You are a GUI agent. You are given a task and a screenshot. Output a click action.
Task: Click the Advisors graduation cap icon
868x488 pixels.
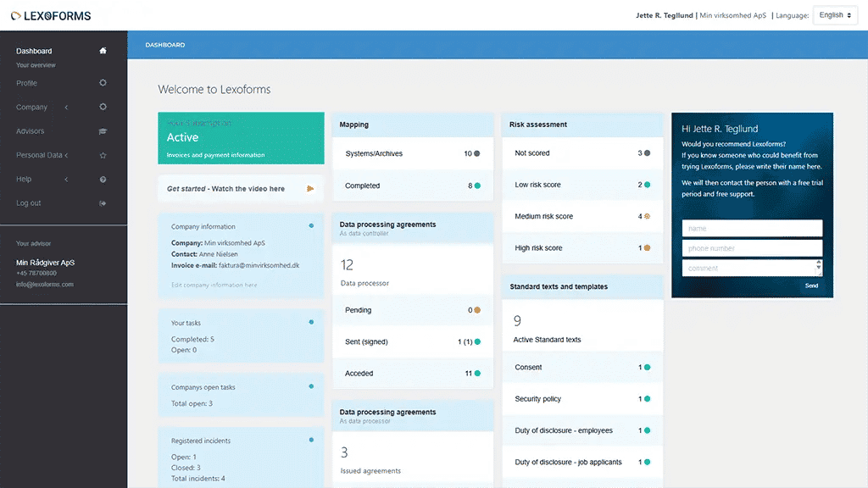(x=103, y=131)
